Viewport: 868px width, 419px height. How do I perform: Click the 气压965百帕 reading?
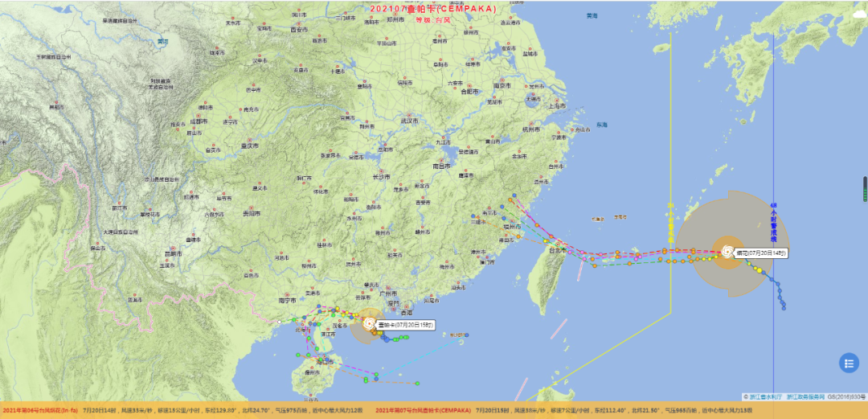pos(682,410)
